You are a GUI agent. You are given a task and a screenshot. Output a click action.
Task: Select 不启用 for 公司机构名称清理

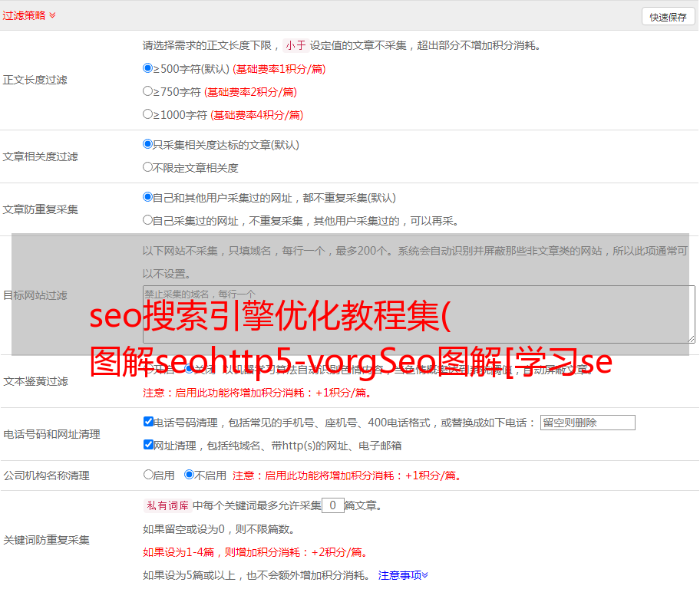[190, 474]
